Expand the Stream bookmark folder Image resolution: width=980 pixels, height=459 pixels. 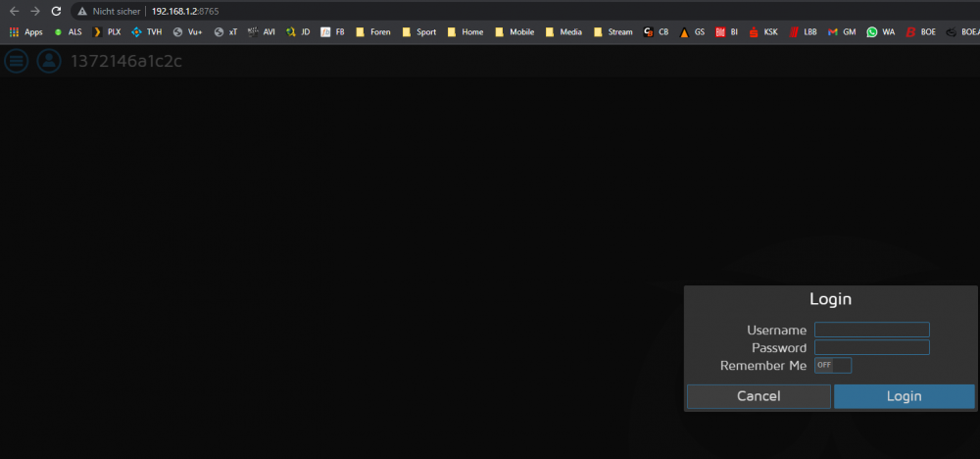click(613, 32)
